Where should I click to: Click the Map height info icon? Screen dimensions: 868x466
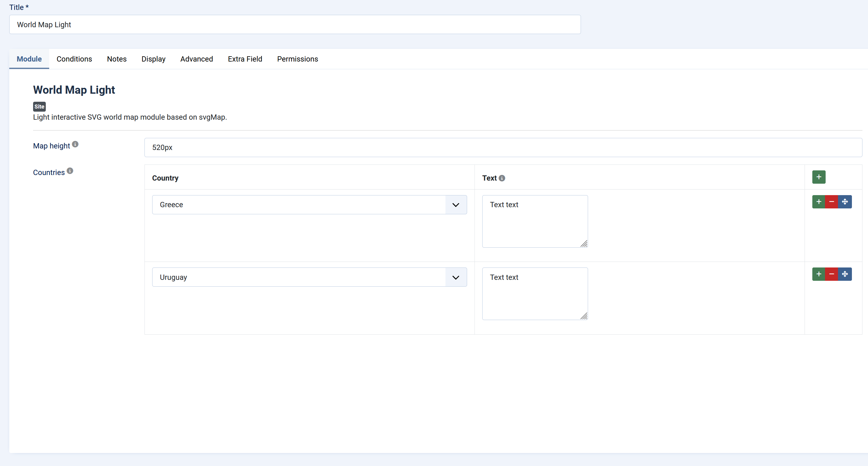tap(75, 144)
